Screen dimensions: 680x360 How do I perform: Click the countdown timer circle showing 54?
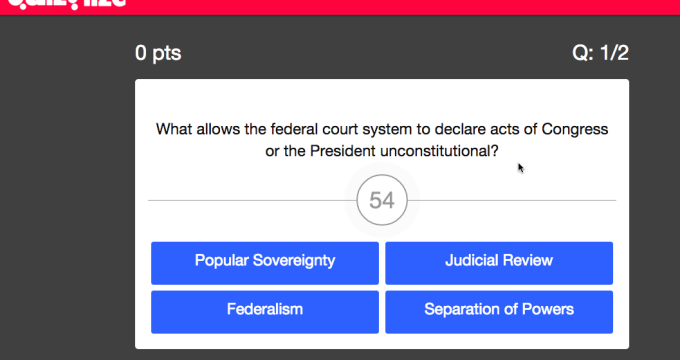tap(382, 200)
